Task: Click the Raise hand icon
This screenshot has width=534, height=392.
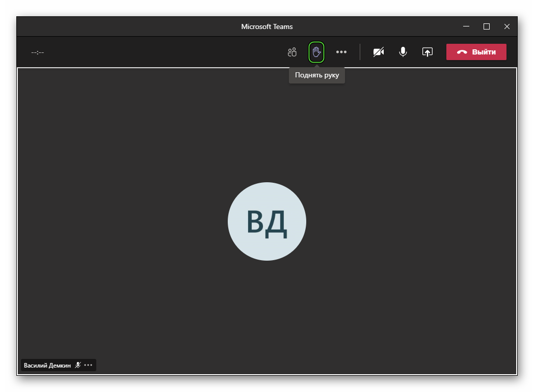Action: [316, 52]
